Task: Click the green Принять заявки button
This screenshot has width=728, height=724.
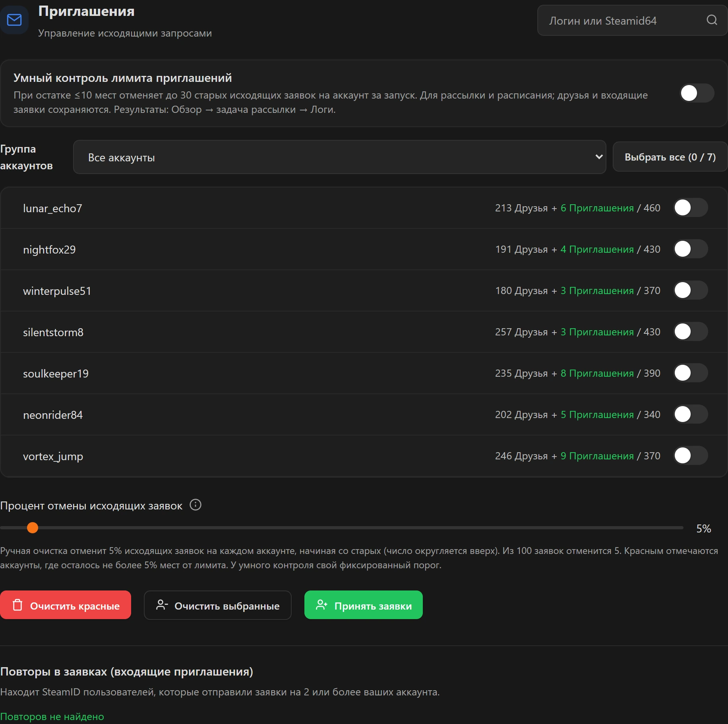Action: pos(364,605)
